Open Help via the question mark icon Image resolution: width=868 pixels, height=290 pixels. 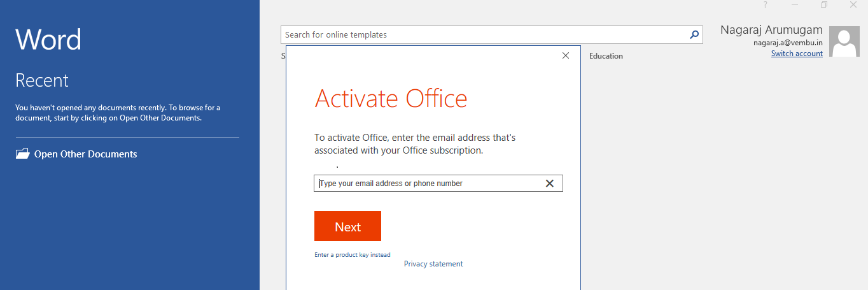pyautogui.click(x=766, y=4)
